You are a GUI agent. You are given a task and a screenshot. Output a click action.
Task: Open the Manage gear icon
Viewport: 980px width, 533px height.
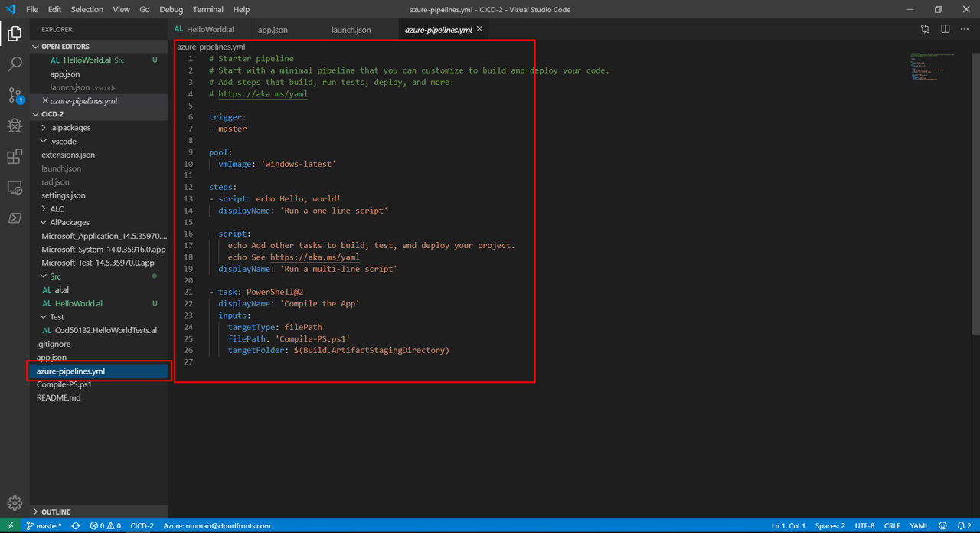pyautogui.click(x=15, y=503)
